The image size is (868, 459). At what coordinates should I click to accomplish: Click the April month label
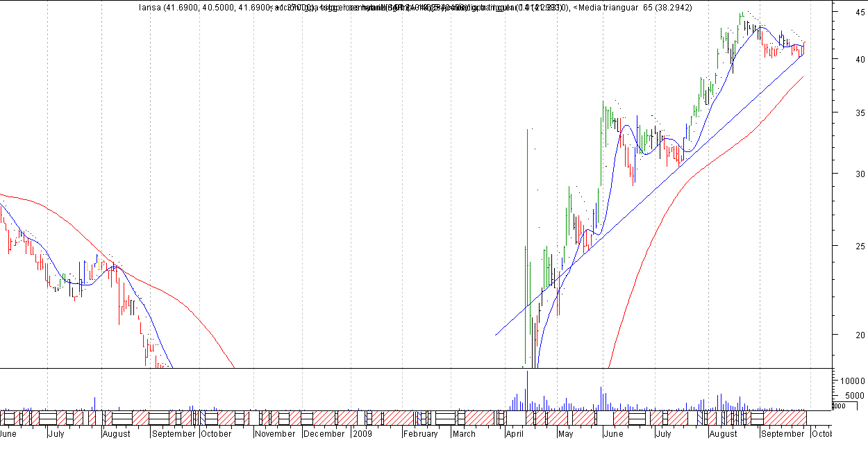click(515, 434)
